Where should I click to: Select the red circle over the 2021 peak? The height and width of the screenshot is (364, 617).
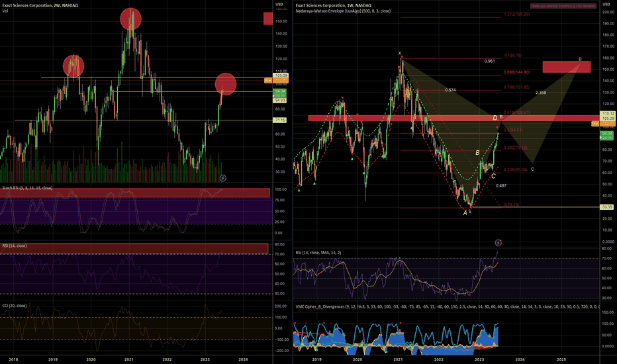130,19
